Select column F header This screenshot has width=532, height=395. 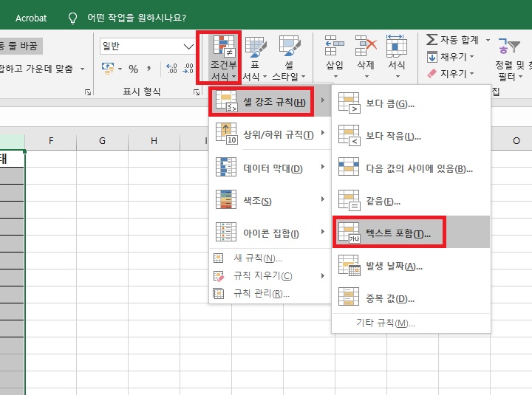coord(51,141)
